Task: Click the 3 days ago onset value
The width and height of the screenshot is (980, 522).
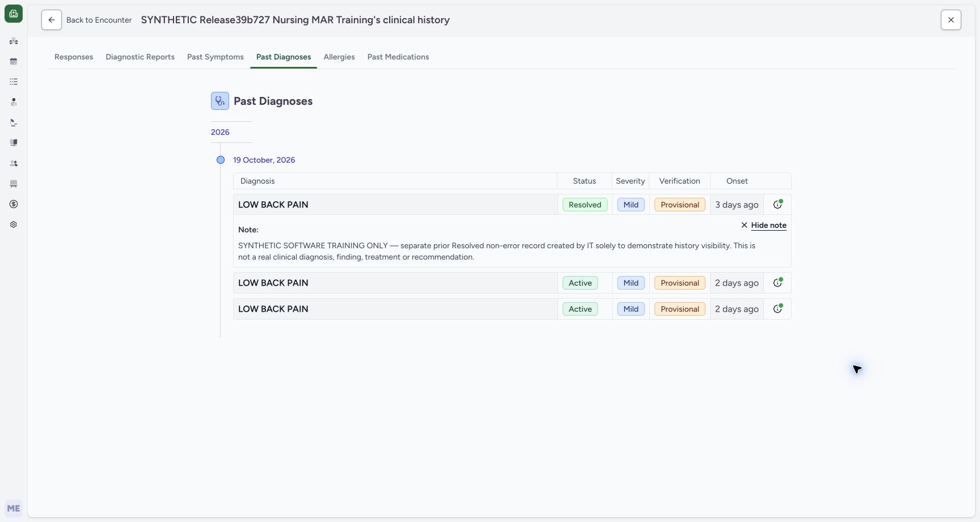Action: coord(737,205)
